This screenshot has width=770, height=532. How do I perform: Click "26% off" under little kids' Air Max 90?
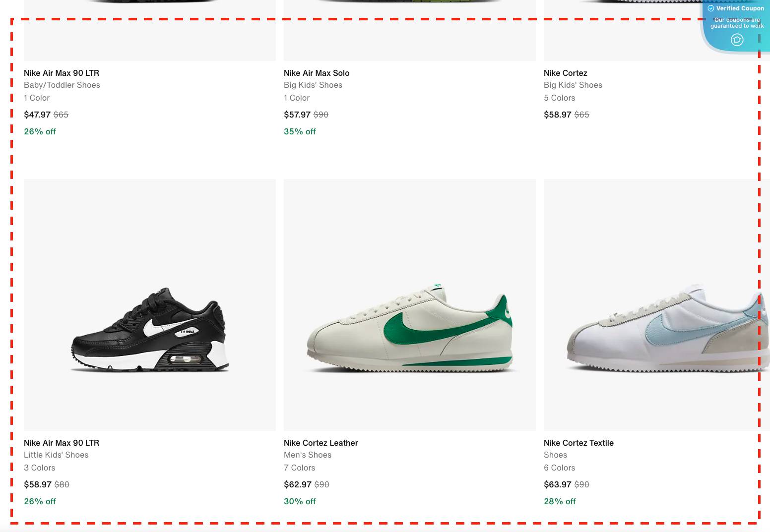[40, 501]
